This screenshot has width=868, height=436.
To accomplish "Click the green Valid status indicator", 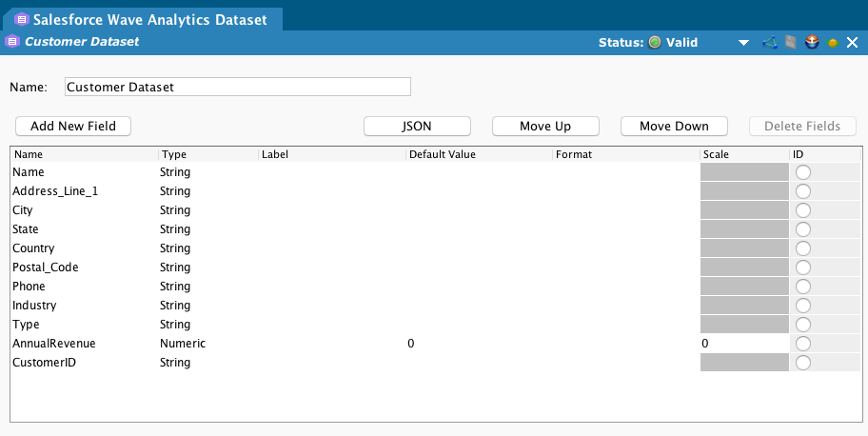I will click(x=655, y=43).
